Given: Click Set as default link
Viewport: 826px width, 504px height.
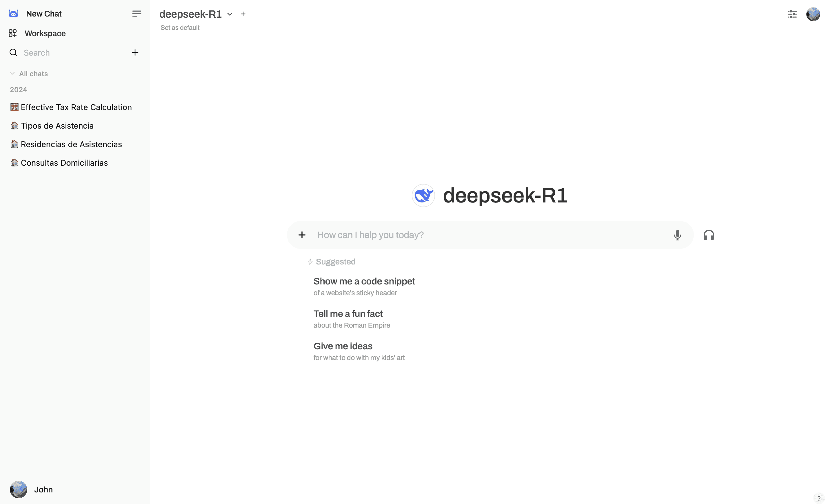Looking at the screenshot, I should 180,28.
